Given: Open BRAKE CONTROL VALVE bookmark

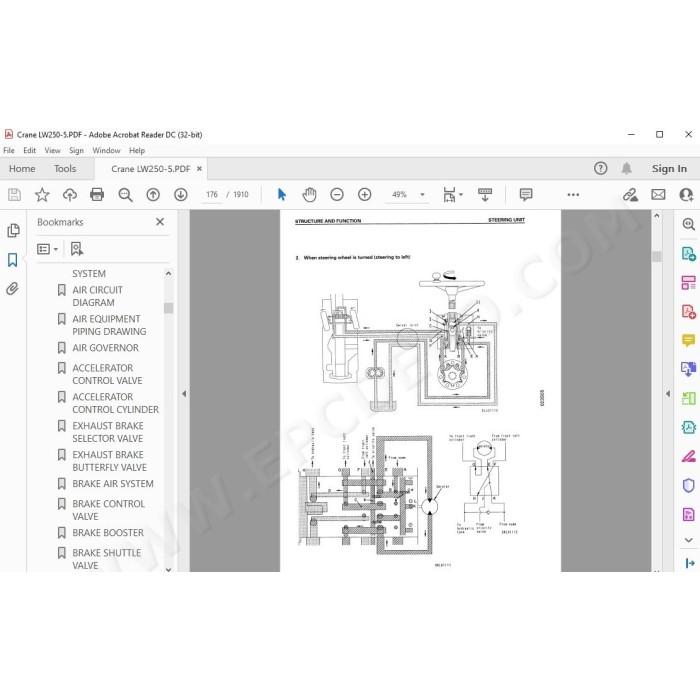Looking at the screenshot, I should pos(108,510).
